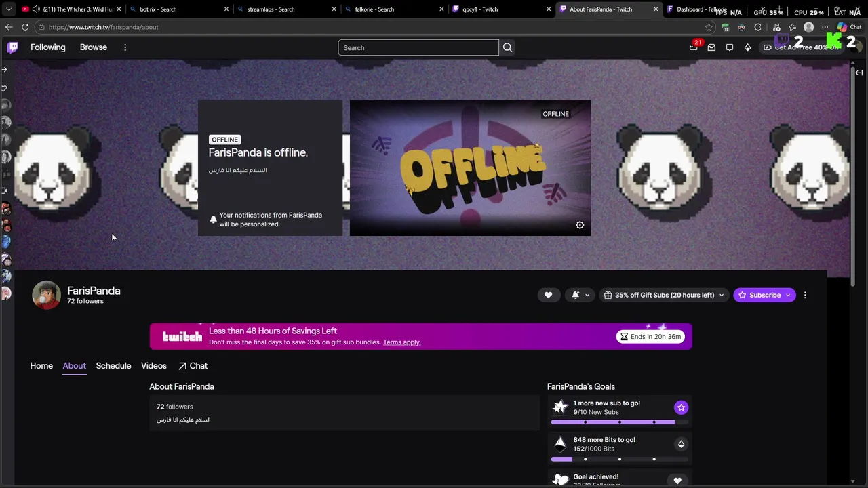Viewport: 868px width, 488px height.
Task: Open the Twitch mail inbox icon
Action: click(711, 47)
